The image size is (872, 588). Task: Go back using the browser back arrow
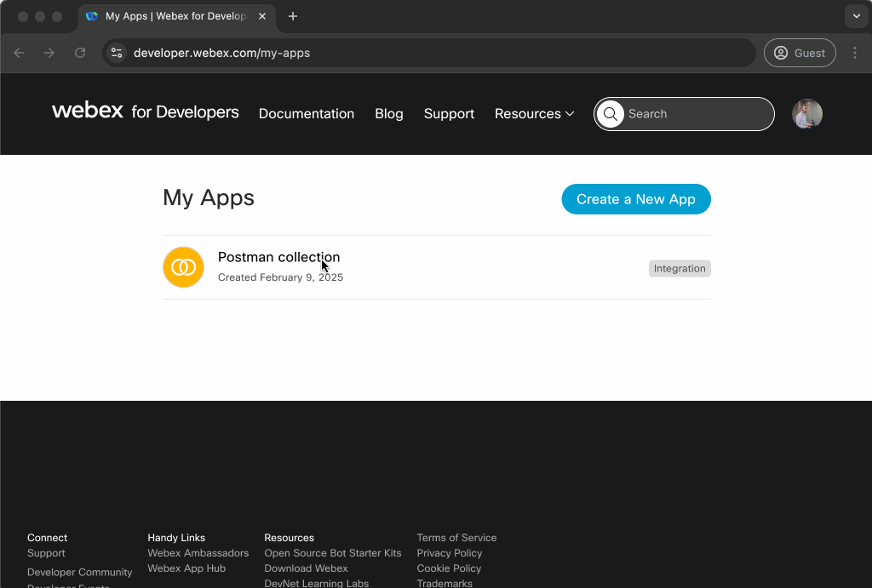click(19, 53)
